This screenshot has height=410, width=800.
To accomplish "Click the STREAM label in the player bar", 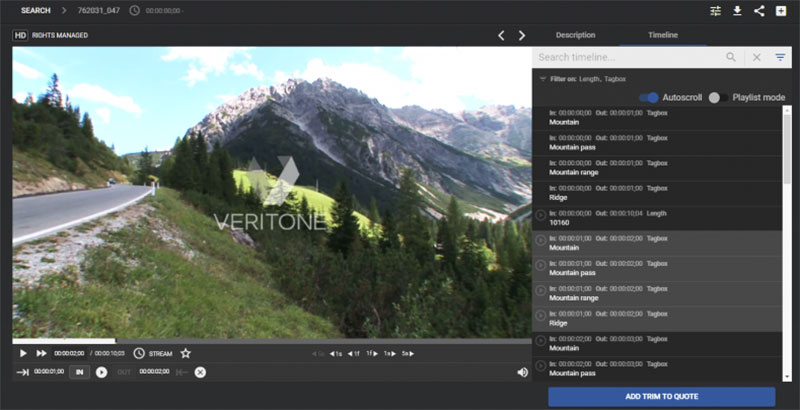I will pos(160,353).
